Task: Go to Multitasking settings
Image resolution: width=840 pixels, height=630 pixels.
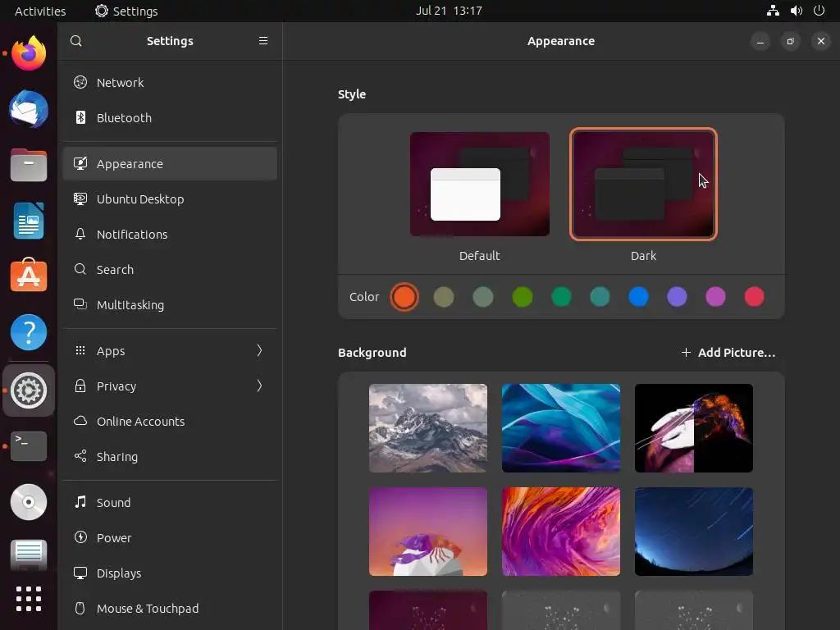Action: 170,305
